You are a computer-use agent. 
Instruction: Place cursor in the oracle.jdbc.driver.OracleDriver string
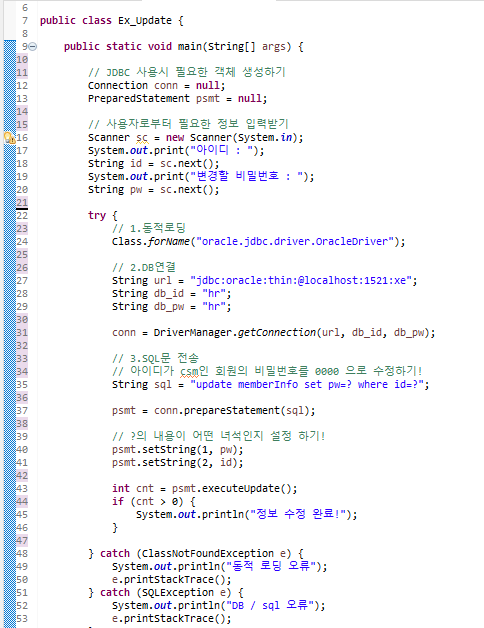[295, 242]
